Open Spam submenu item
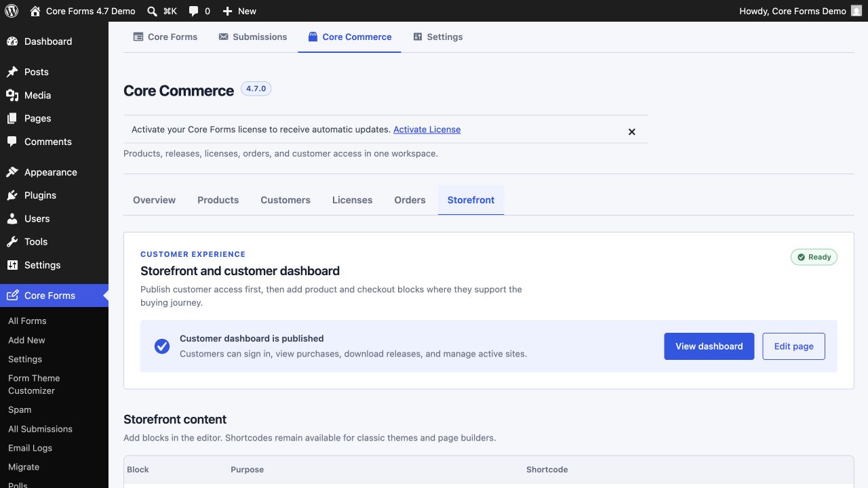This screenshot has width=868, height=488. [x=20, y=409]
